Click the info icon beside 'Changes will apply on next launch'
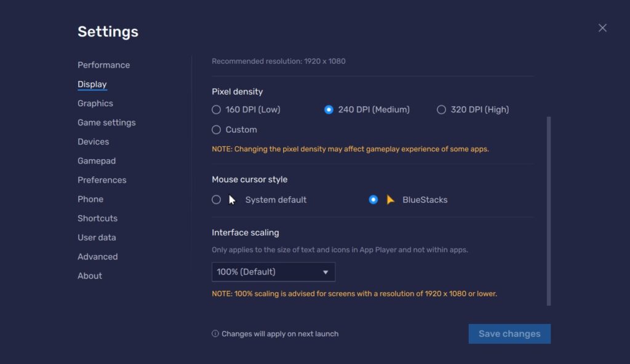 coord(215,333)
